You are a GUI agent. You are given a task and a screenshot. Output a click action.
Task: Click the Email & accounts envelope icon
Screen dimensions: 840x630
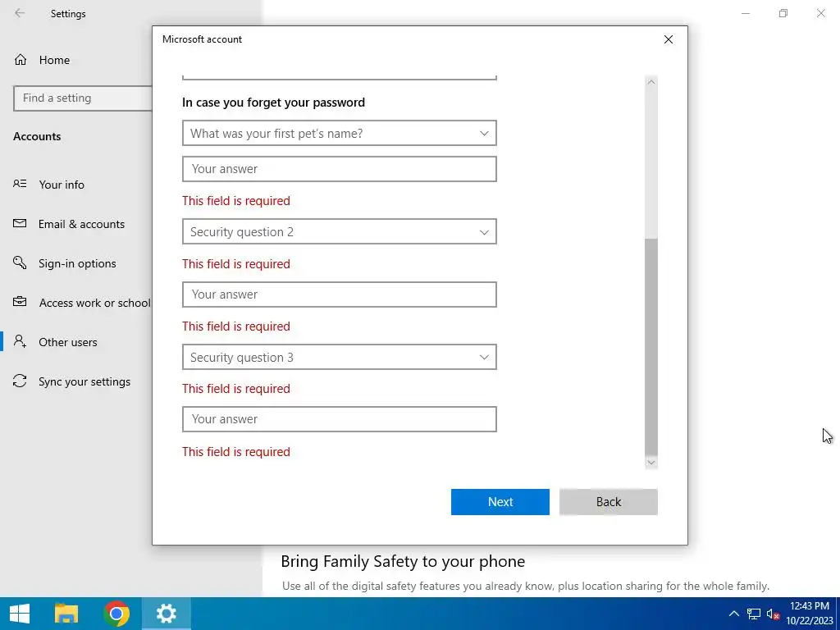click(x=20, y=223)
